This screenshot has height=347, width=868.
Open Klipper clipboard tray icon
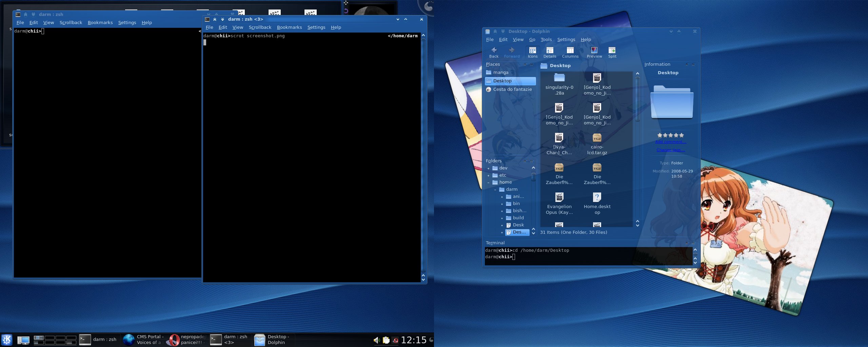click(386, 340)
